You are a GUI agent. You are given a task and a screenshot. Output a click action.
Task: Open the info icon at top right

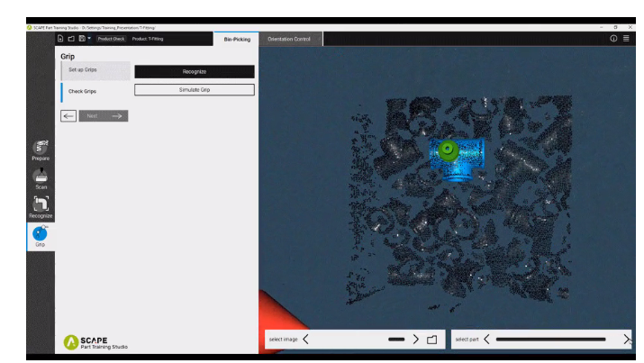point(614,39)
